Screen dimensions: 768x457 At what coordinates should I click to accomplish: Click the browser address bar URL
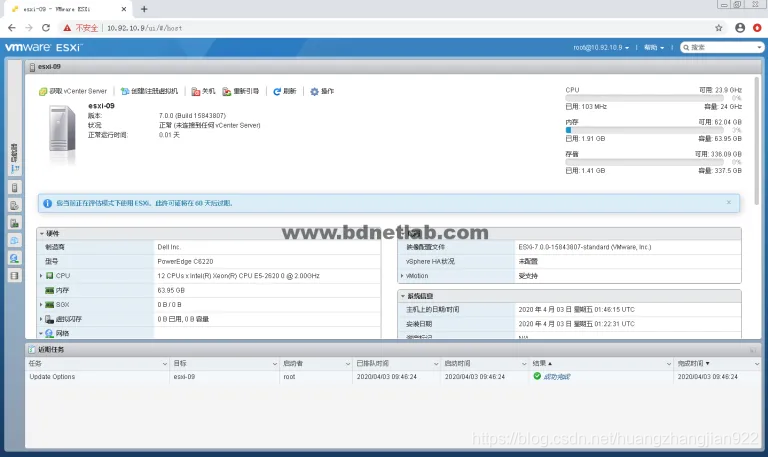(144, 28)
